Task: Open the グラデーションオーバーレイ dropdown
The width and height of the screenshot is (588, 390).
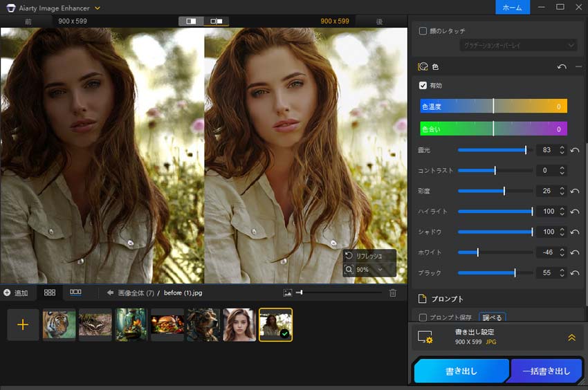Action: tap(518, 46)
